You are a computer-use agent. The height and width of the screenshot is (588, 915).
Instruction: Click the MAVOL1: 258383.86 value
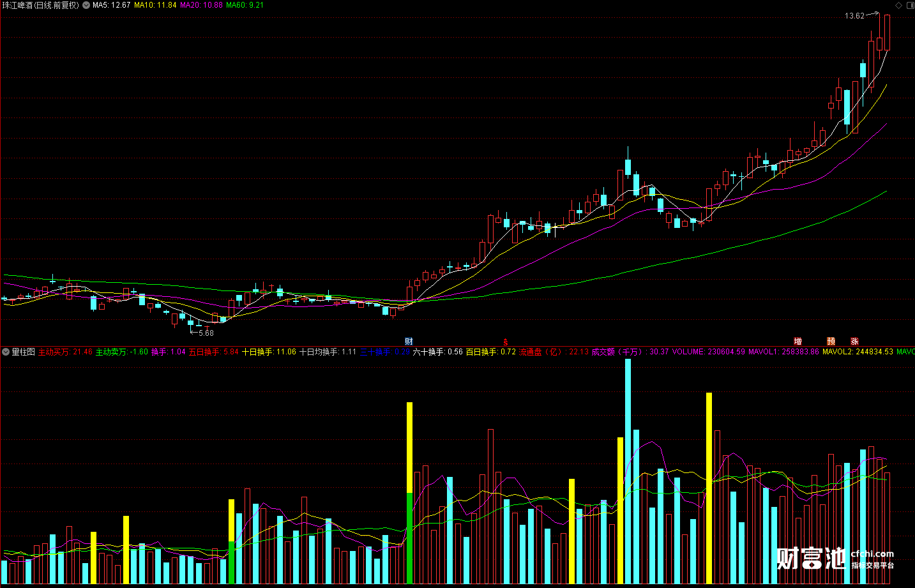point(783,352)
